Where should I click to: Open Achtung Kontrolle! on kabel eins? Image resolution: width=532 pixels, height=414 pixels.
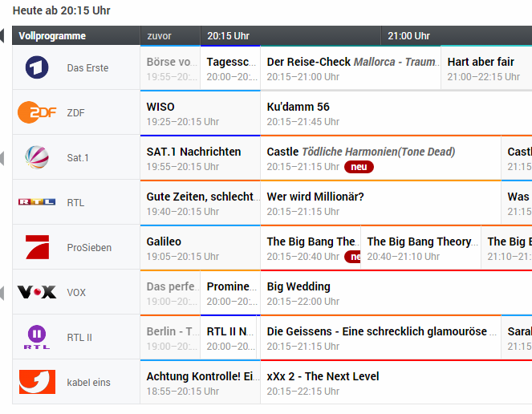click(200, 383)
